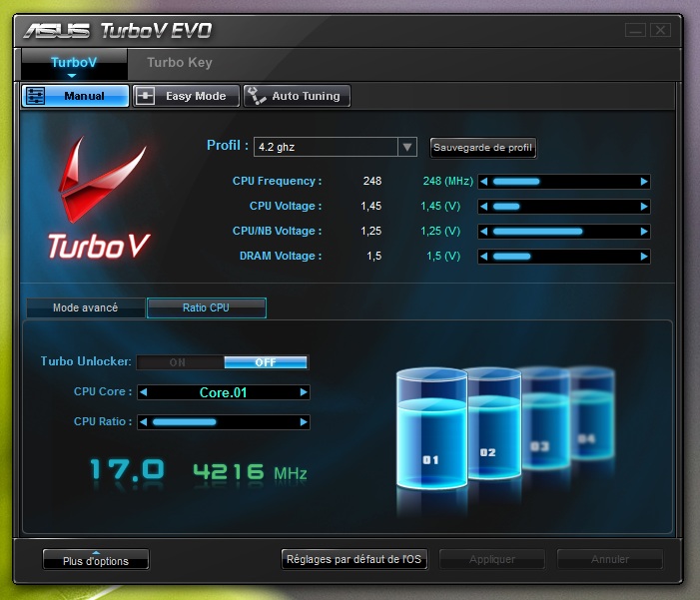Click Sauvegarde de profil button
Screen dimensions: 700x600
483,148
